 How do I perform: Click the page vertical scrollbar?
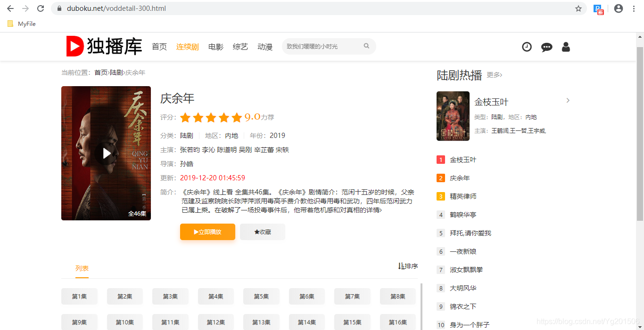click(x=640, y=134)
